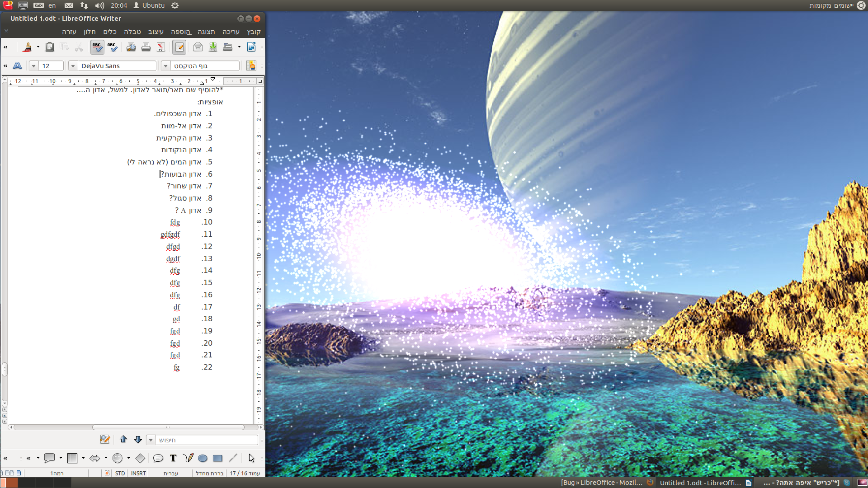Screen dimensions: 868x488
Task: Toggle INSRT mode in status bar
Action: coord(138,473)
